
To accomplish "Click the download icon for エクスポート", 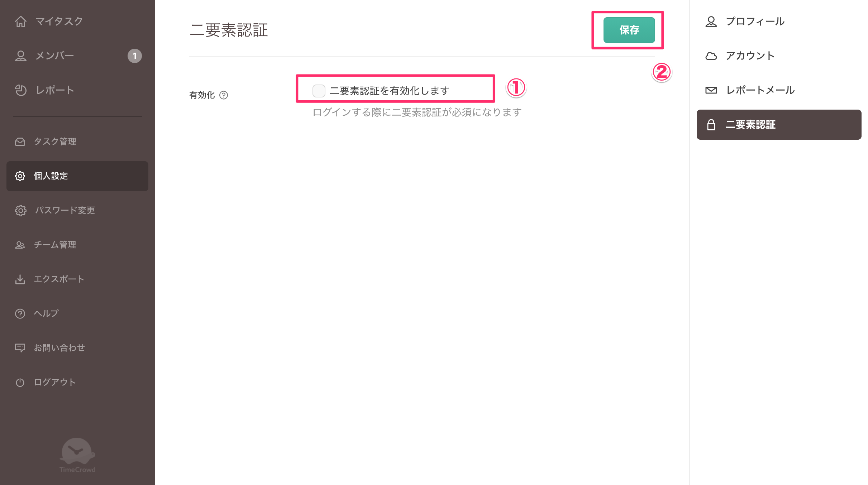I will 20,279.
